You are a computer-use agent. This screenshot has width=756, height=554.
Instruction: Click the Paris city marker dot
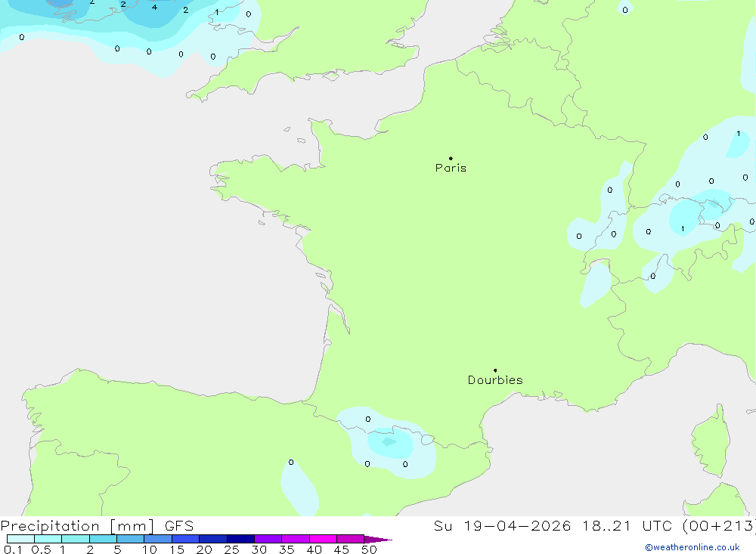tap(451, 158)
